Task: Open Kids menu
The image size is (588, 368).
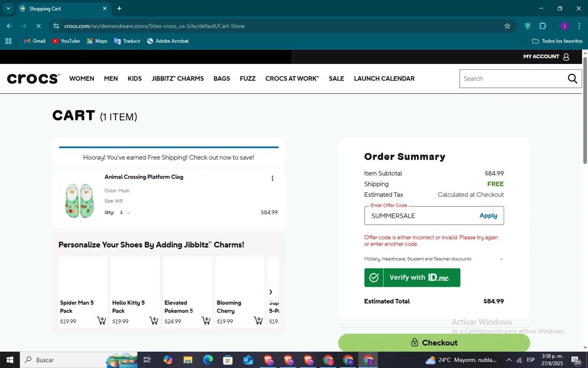Action: click(x=134, y=78)
